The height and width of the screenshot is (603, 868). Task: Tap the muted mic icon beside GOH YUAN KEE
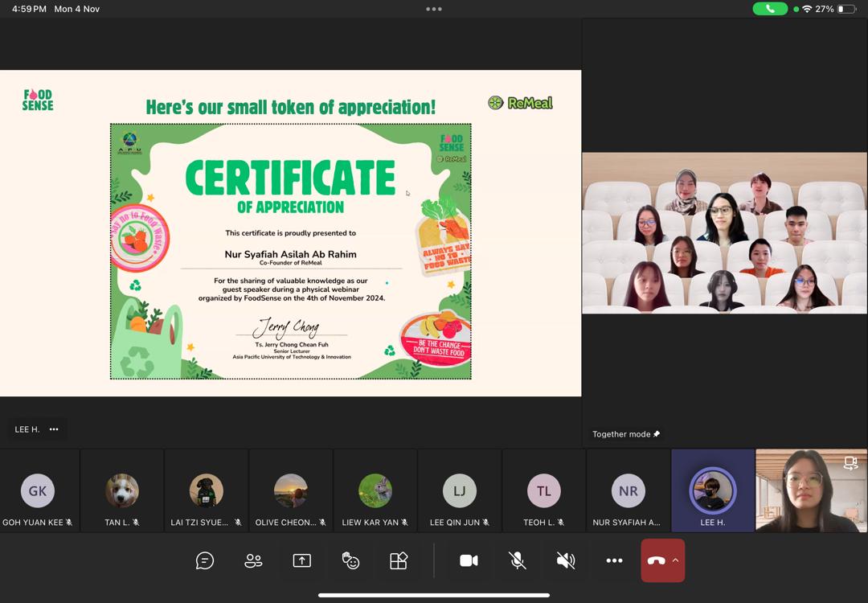tap(69, 522)
